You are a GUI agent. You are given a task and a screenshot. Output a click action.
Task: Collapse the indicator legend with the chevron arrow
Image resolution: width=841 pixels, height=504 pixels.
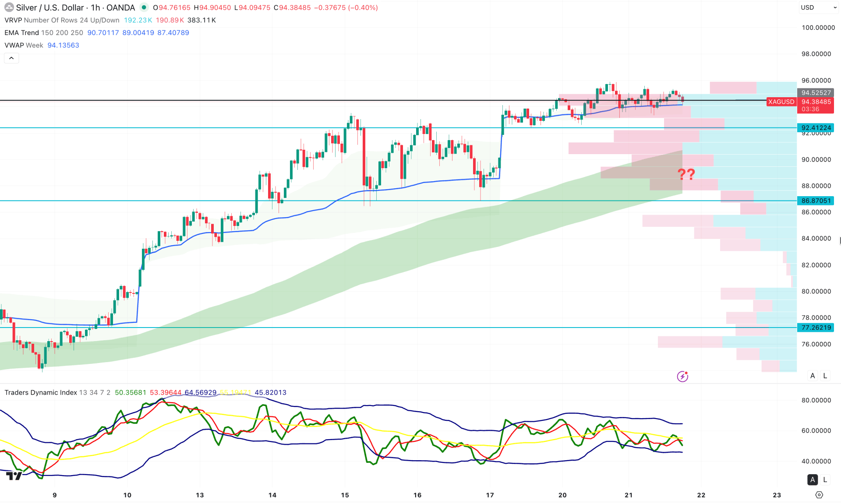[11, 58]
